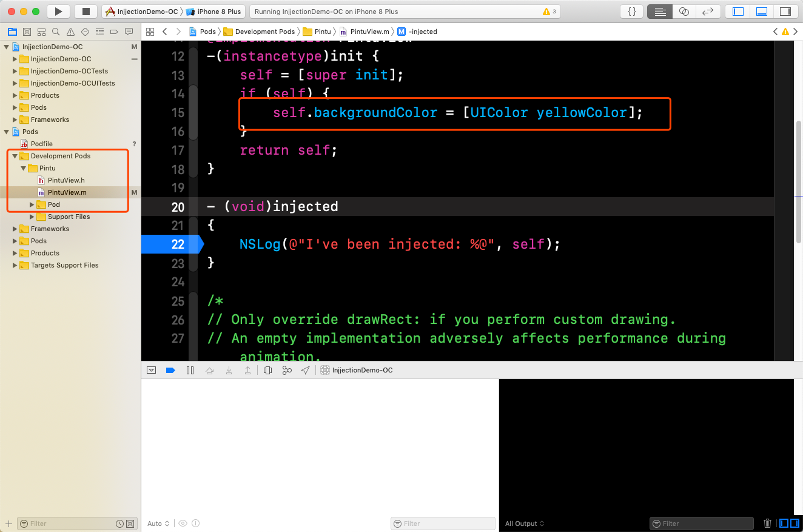This screenshot has height=532, width=803.
Task: Open the related items grid menu
Action: (x=150, y=32)
